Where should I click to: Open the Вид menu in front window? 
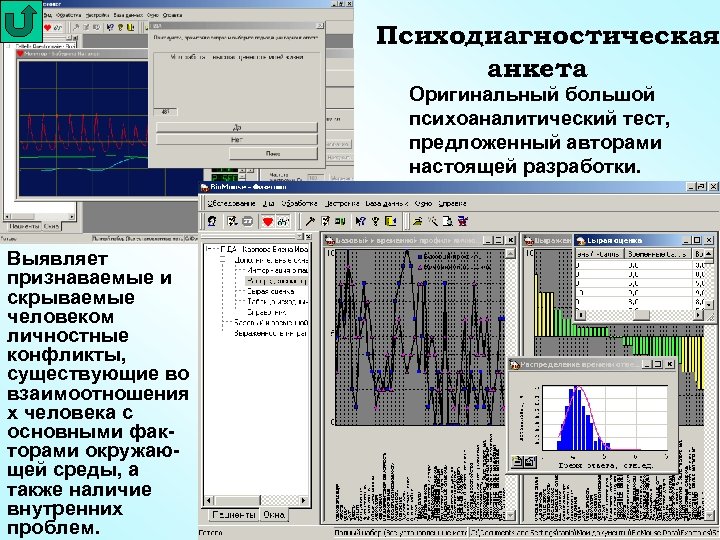(x=269, y=203)
